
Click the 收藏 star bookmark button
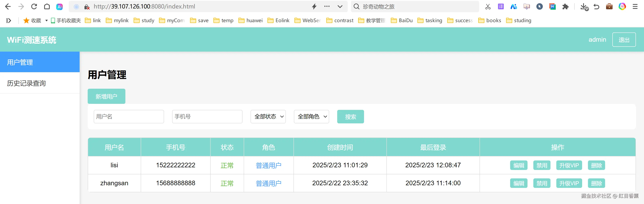[32, 21]
